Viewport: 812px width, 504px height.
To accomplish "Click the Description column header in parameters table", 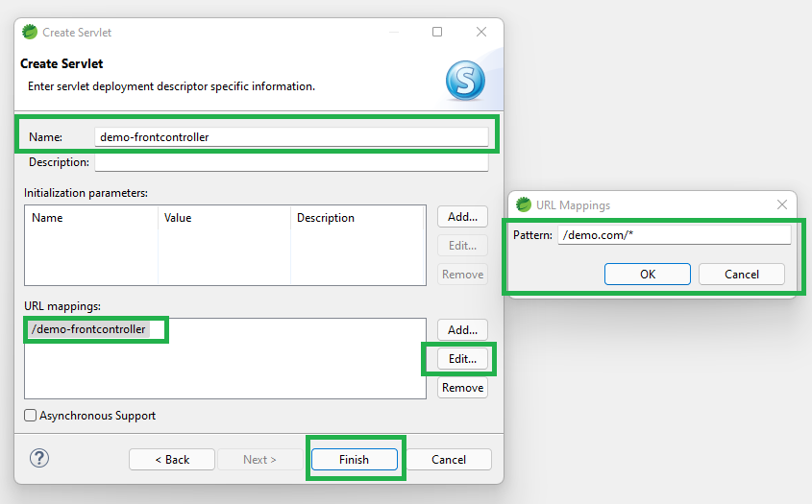I will 357,218.
